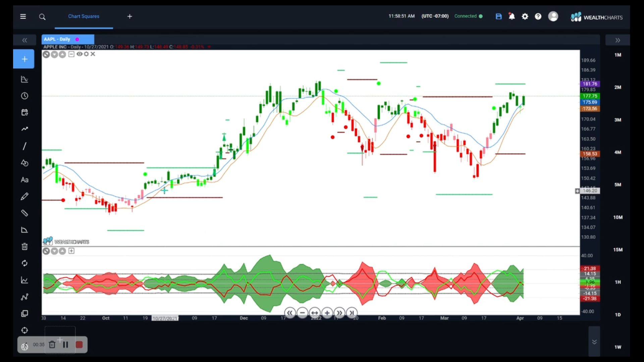Image resolution: width=644 pixels, height=362 pixels.
Task: Open the help question mark
Action: 538,16
